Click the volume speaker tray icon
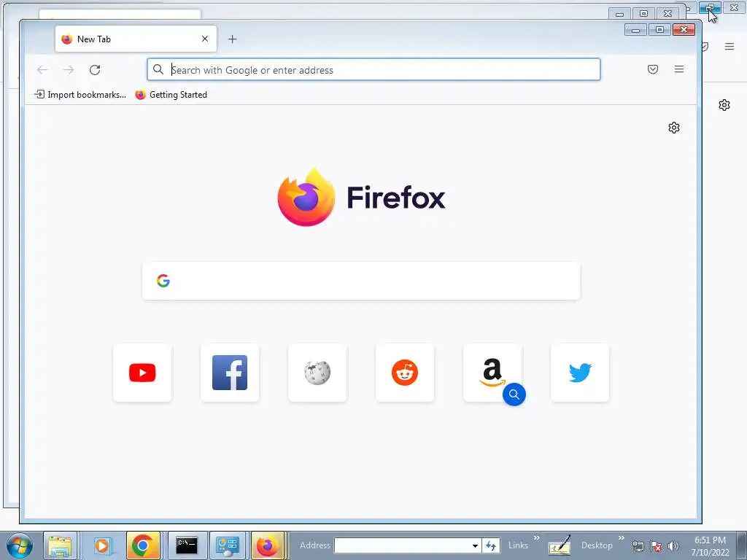 click(673, 546)
